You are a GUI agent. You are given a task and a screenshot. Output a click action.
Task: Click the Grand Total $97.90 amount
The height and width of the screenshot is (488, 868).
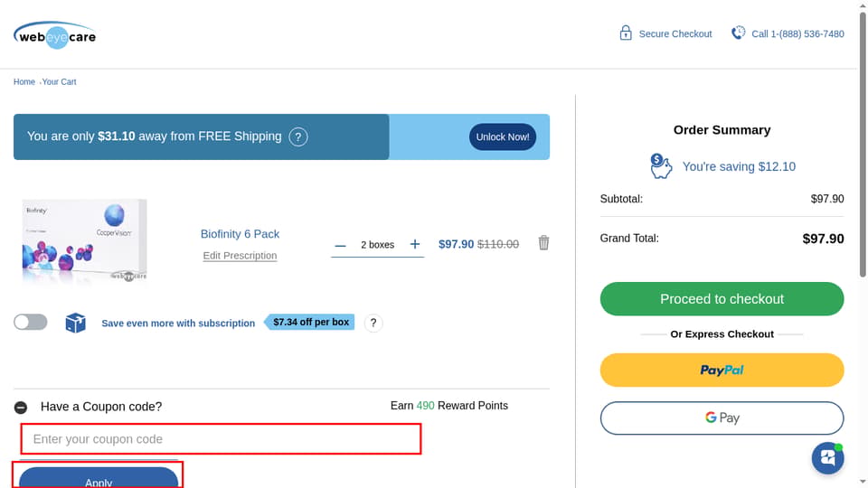[x=823, y=239]
